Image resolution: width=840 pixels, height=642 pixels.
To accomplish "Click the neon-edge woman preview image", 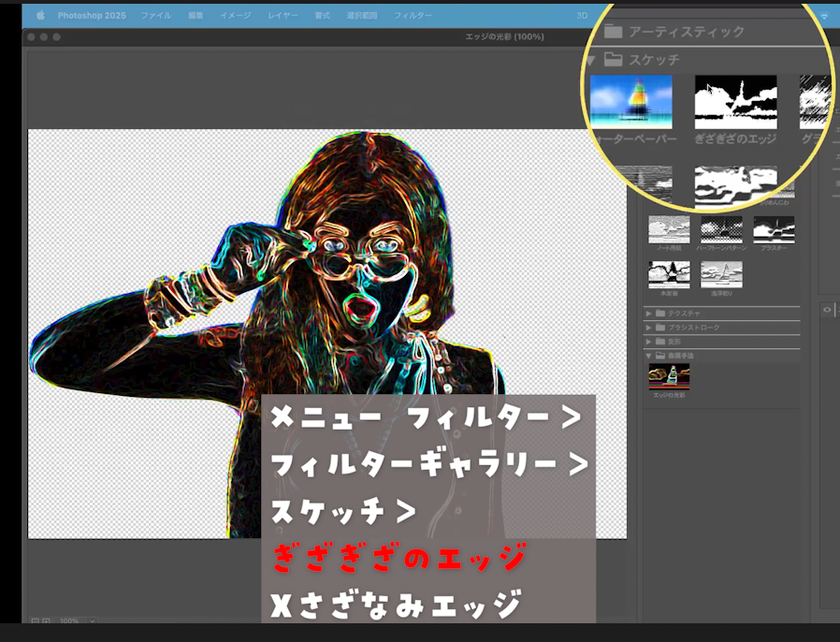I will click(x=326, y=333).
